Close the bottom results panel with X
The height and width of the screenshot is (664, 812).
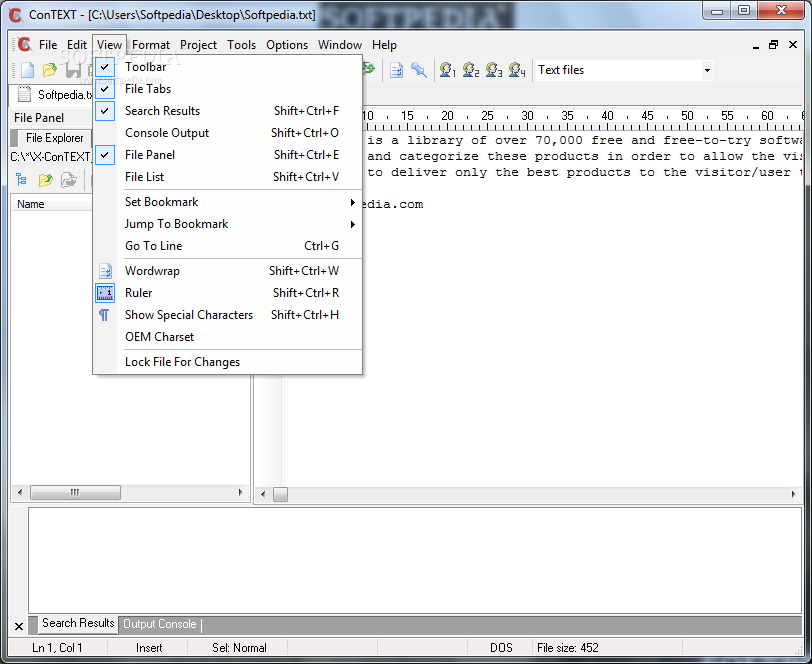point(19,627)
